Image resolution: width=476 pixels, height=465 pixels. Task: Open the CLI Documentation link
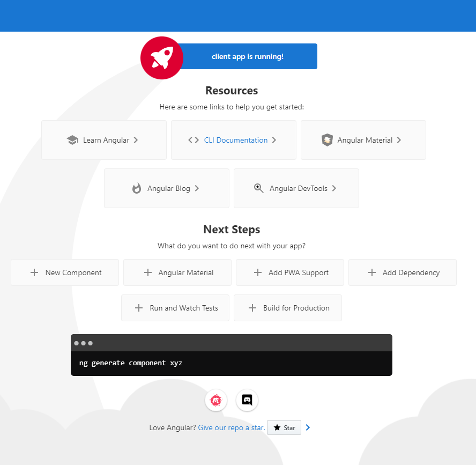[x=236, y=140]
